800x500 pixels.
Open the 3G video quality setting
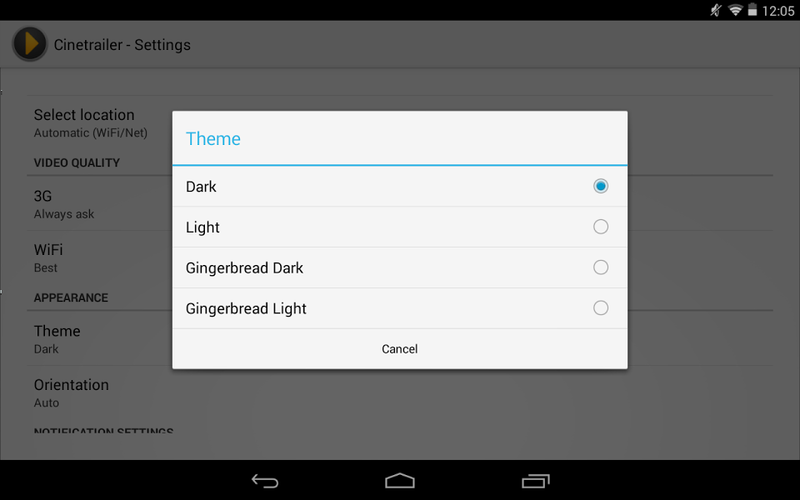99,204
